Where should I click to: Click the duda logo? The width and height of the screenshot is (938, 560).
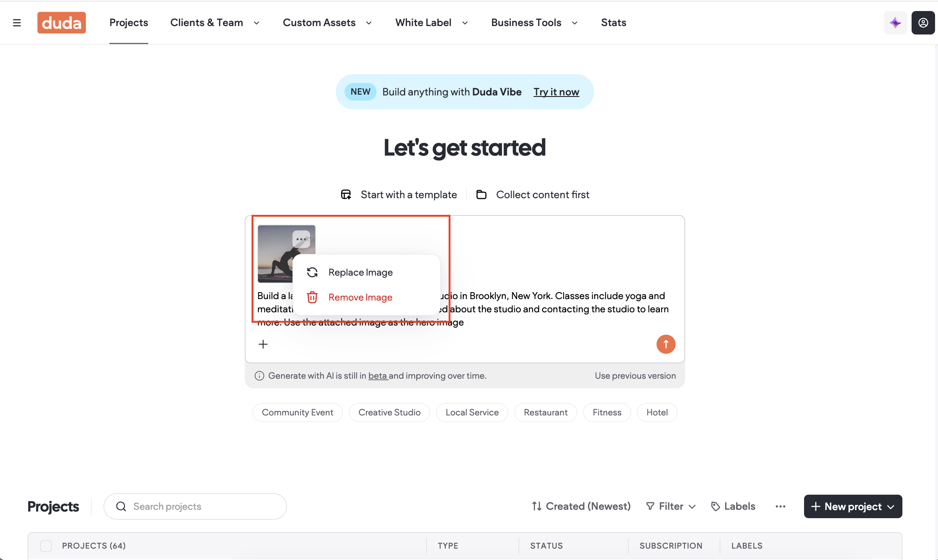[x=62, y=23]
